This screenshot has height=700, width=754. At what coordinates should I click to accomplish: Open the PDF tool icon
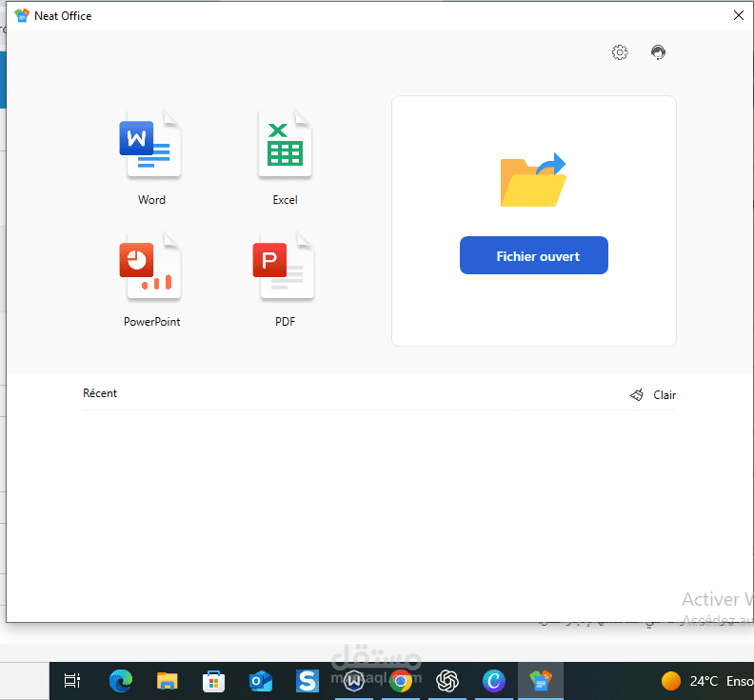(x=284, y=266)
